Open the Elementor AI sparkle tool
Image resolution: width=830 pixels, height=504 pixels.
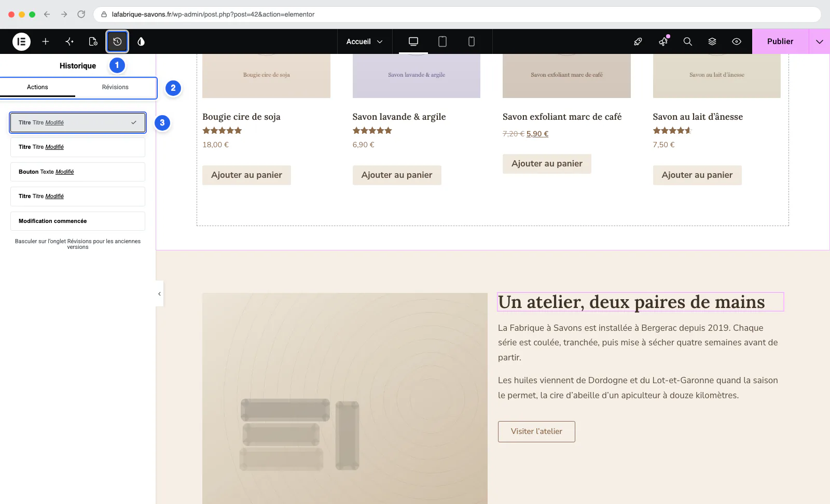coord(70,41)
